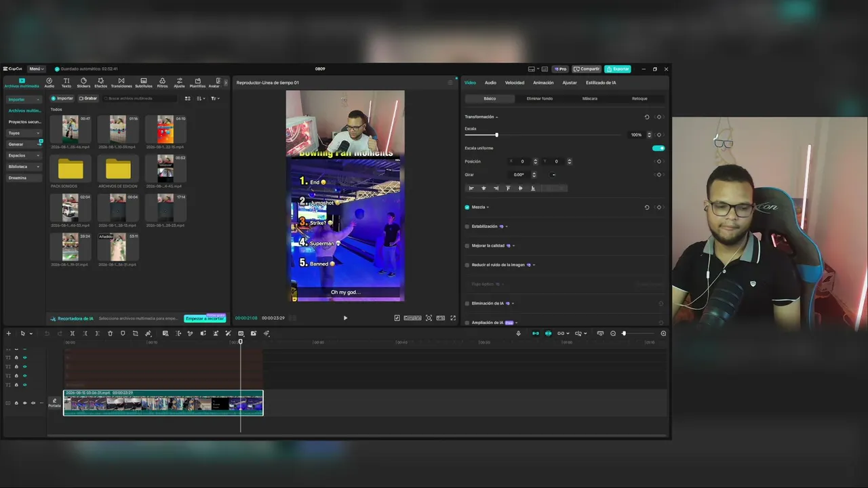Click the align left icon under Girar

coord(471,188)
